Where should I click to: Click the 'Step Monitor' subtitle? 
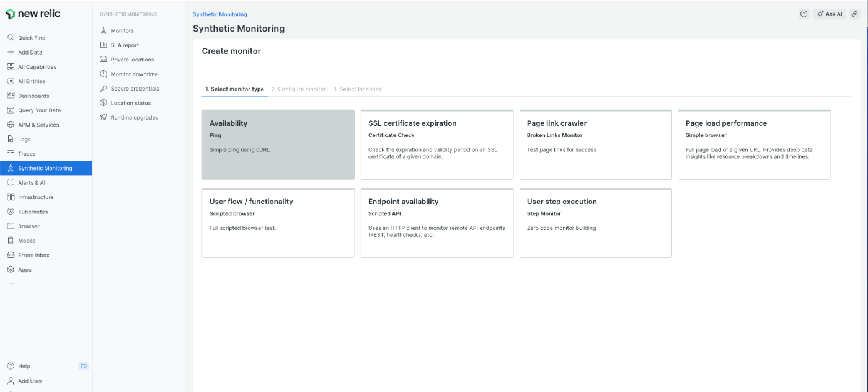click(x=544, y=213)
